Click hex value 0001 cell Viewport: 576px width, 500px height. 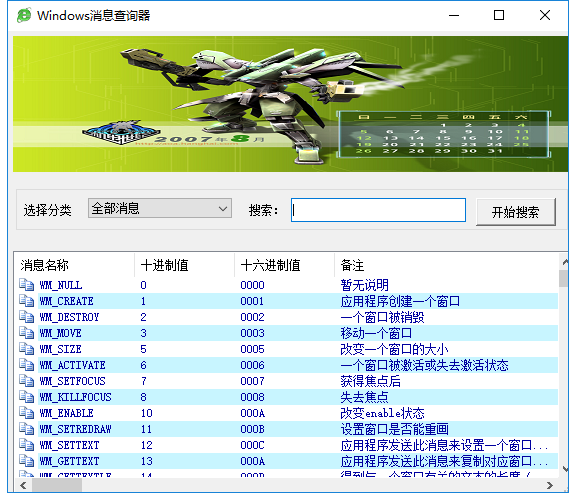click(252, 301)
